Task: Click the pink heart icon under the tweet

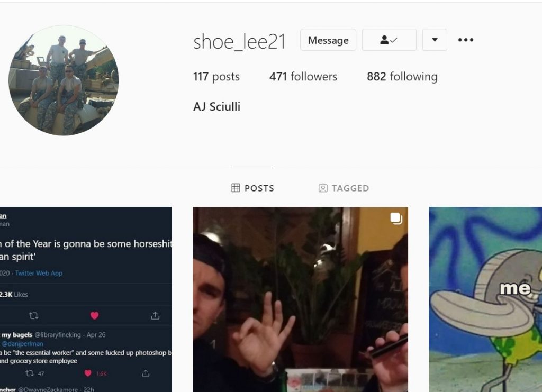Action: 94,315
